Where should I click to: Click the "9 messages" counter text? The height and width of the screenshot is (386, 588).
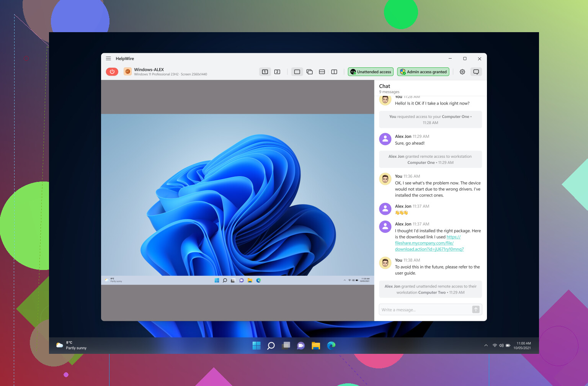(x=389, y=92)
